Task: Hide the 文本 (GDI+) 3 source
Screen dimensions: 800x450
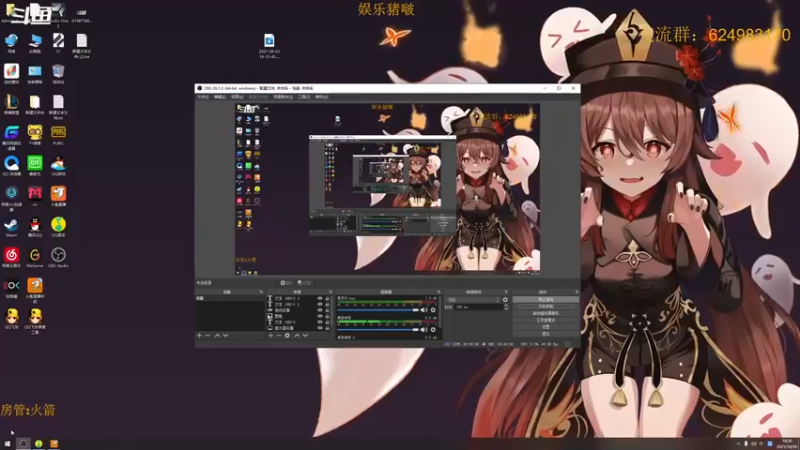Action: 320,298
